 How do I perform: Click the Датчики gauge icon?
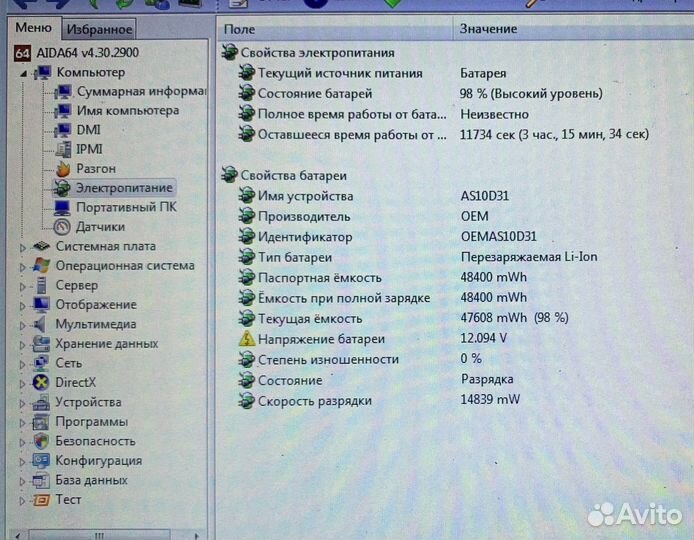[62, 227]
